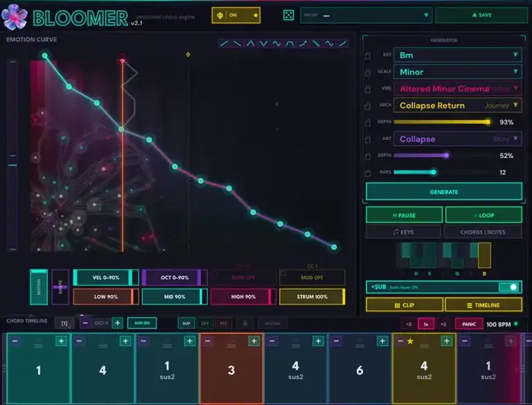Apply the jagged descending curve shape
532x405 pixels.
pos(316,44)
